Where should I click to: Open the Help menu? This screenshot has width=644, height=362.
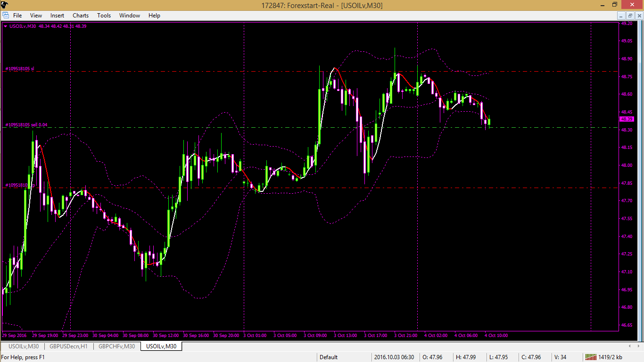coord(154,16)
